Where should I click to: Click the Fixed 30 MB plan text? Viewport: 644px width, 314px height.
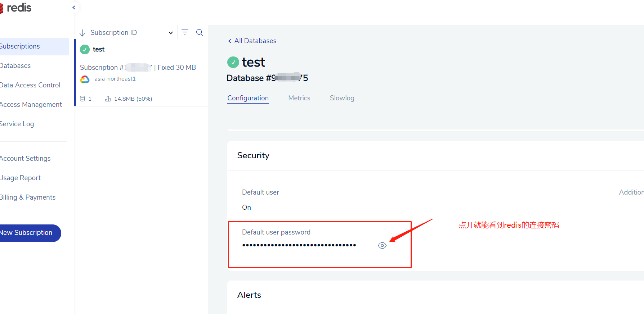(x=177, y=67)
